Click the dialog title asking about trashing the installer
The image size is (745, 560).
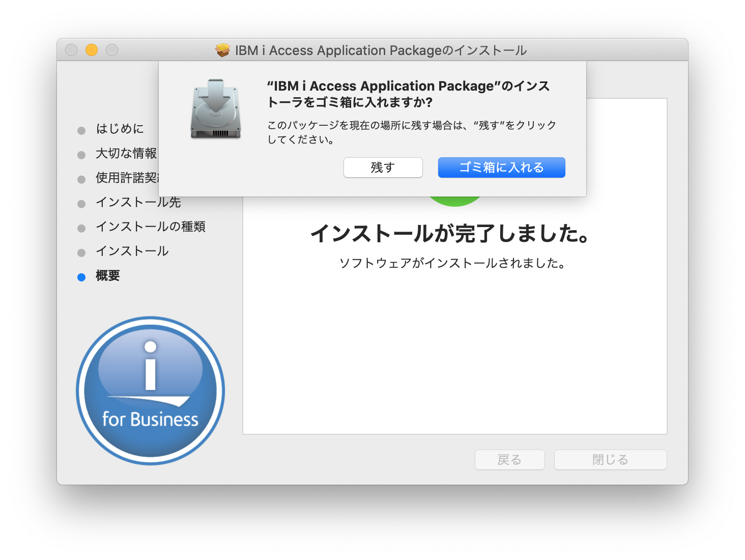click(409, 94)
